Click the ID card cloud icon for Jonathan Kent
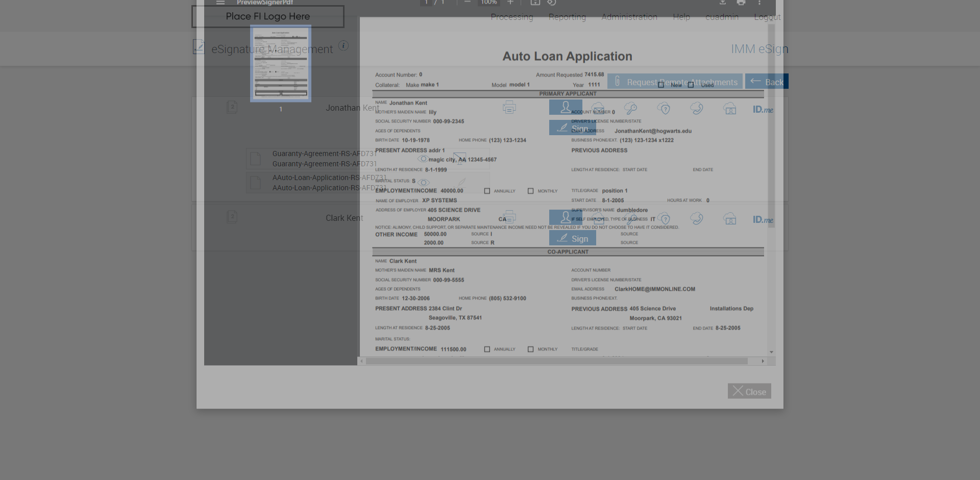The height and width of the screenshot is (480, 980). [730, 108]
